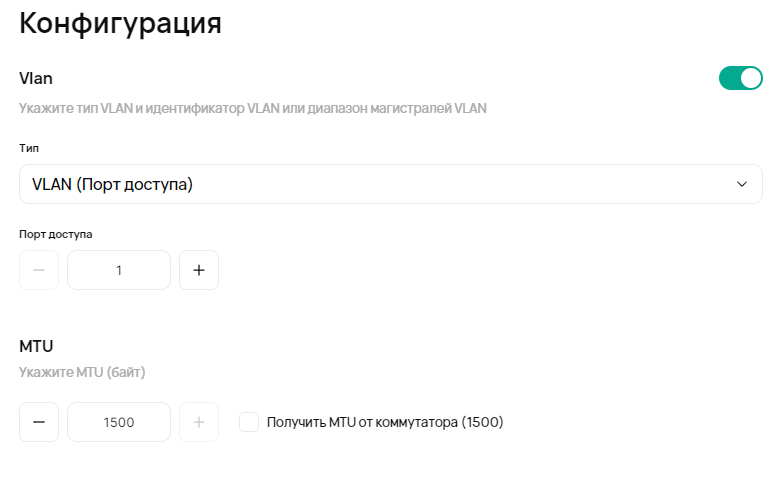This screenshot has height=492, width=776.
Task: Increase Порт доступа with plus button
Action: (199, 270)
